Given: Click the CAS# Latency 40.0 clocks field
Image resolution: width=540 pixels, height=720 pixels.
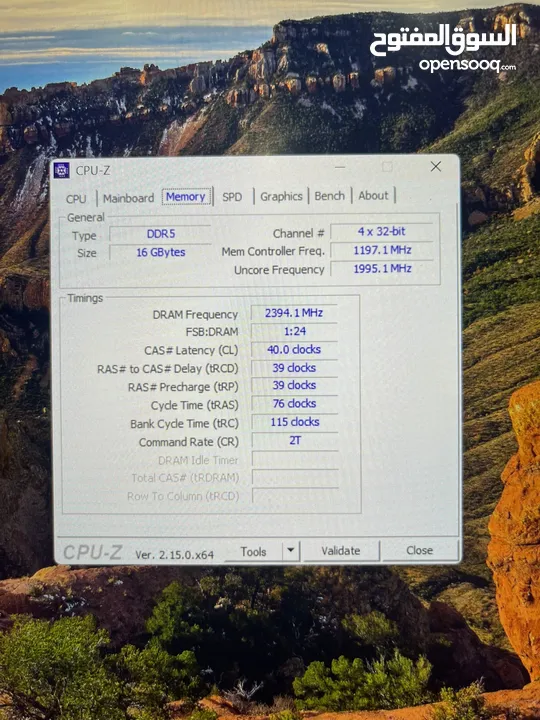Looking at the screenshot, I should 294,350.
